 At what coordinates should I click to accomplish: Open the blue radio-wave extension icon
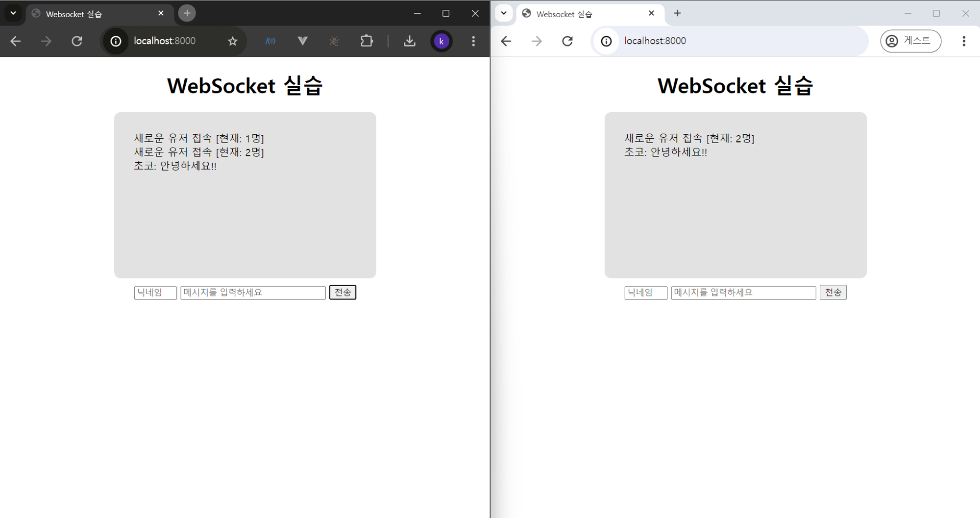[x=270, y=41]
